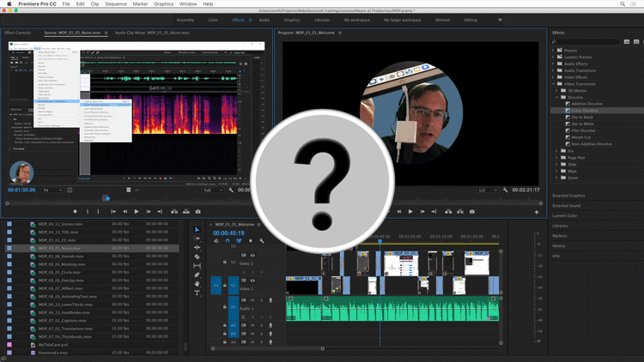Viewport: 644px width, 362px height.
Task: Switch to the Color workspace
Action: coord(213,20)
